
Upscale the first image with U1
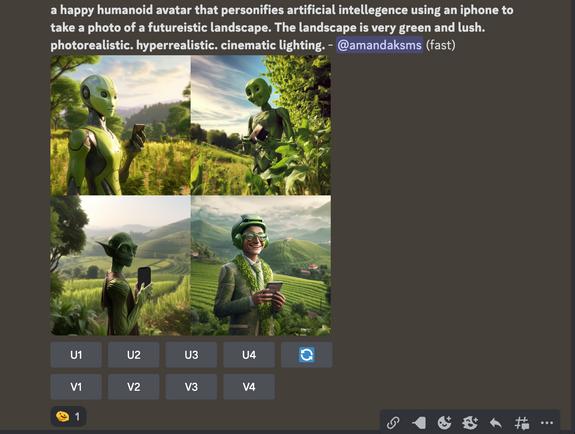[76, 355]
